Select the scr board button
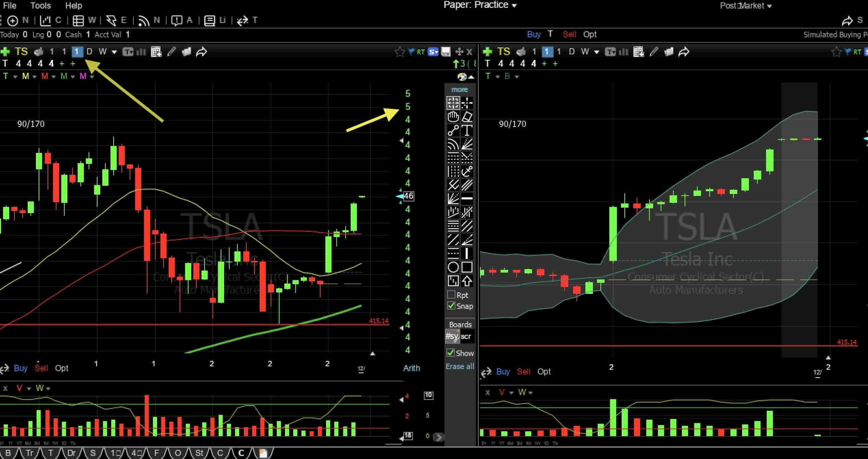The width and height of the screenshot is (868, 459). coord(466,336)
